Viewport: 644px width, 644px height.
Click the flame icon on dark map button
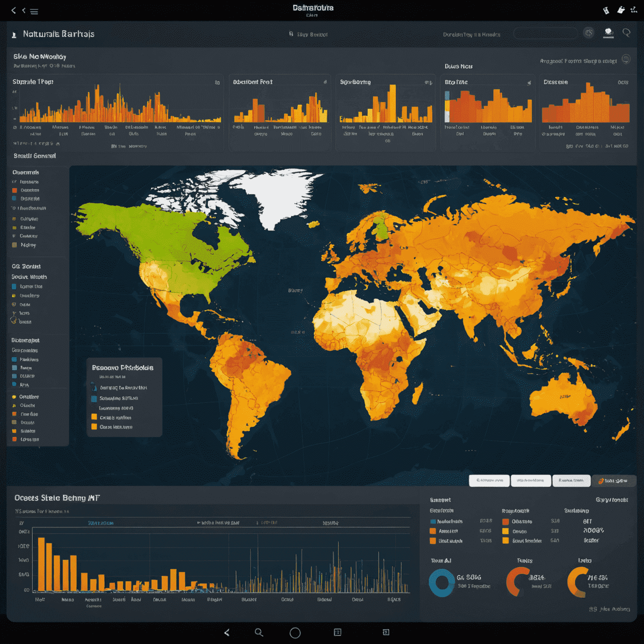pos(601,481)
